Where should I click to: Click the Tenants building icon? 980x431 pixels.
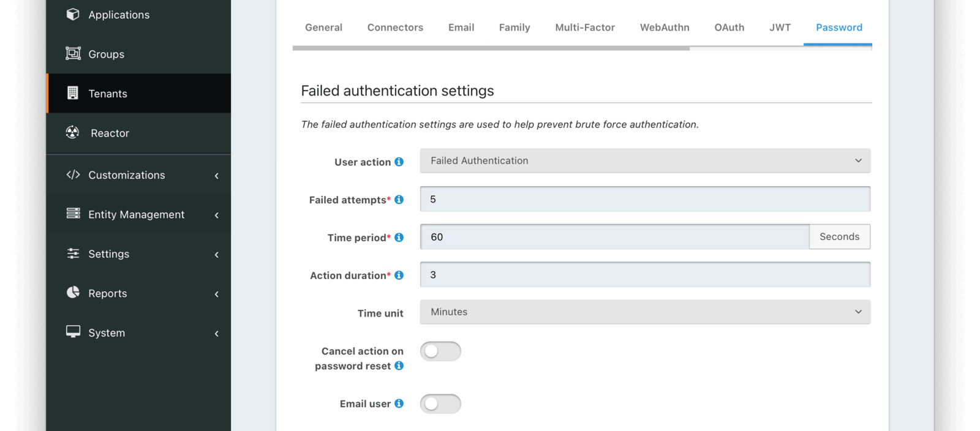tap(73, 92)
